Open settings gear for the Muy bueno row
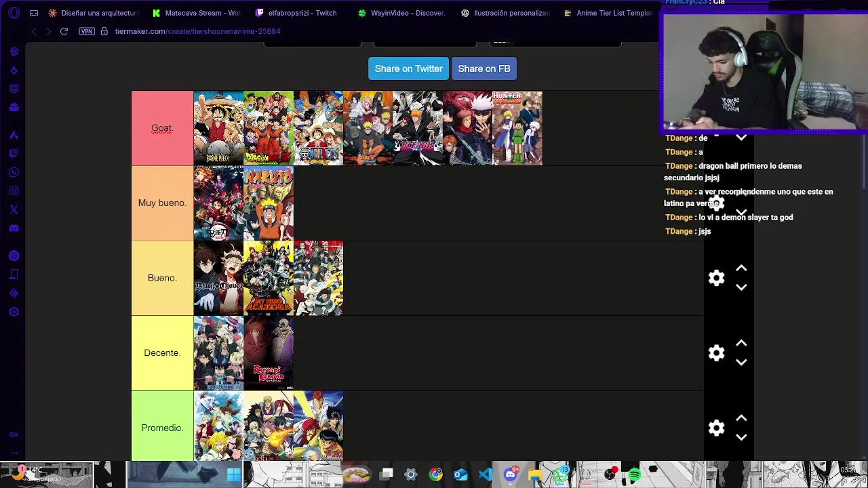The height and width of the screenshot is (488, 868). 717,203
